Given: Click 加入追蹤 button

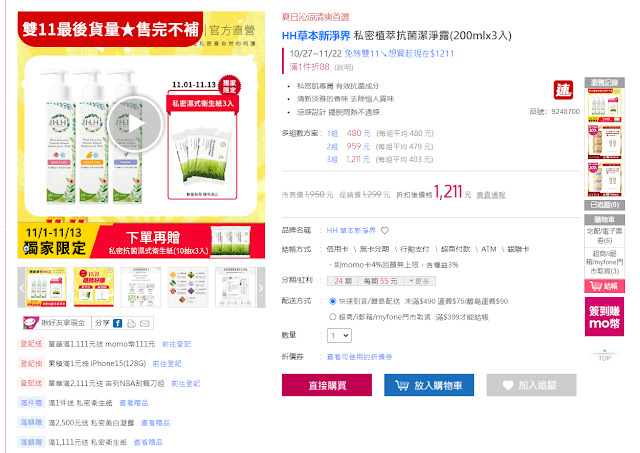Looking at the screenshot, I should pos(531,385).
